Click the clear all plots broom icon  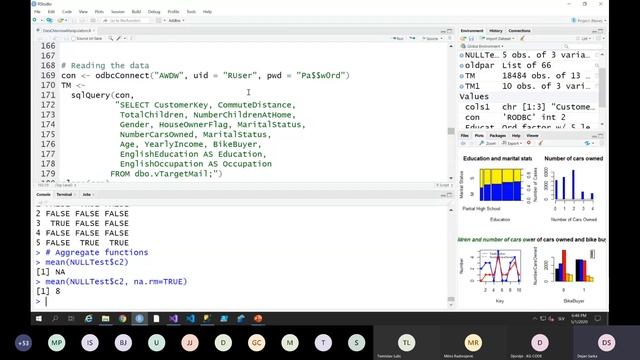[540, 143]
